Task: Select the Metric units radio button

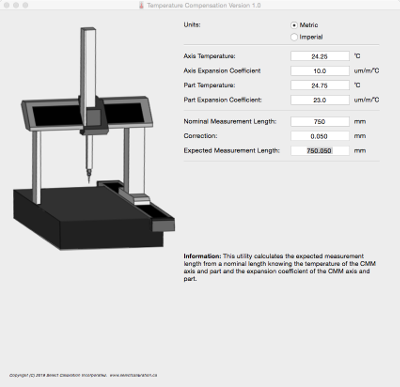Action: (294, 25)
